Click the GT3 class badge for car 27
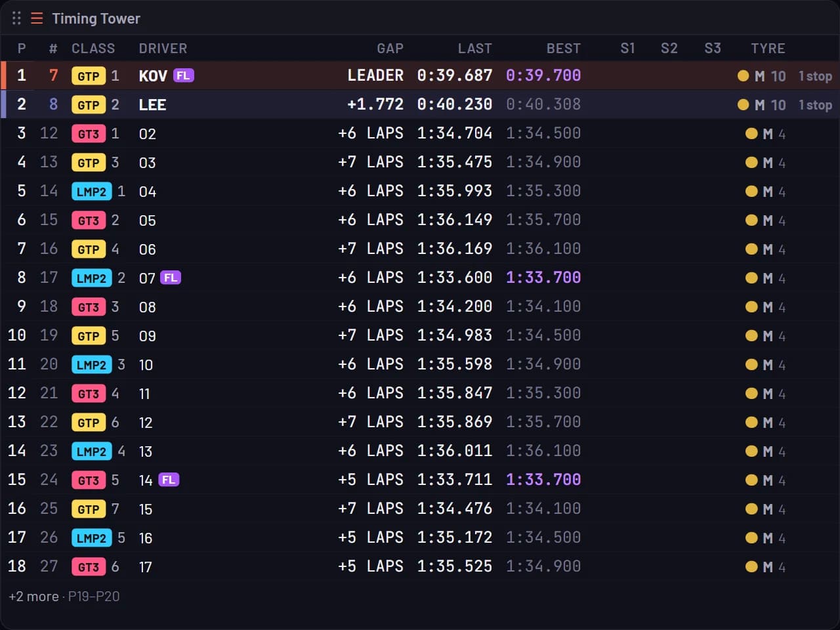The image size is (840, 630). 89,567
